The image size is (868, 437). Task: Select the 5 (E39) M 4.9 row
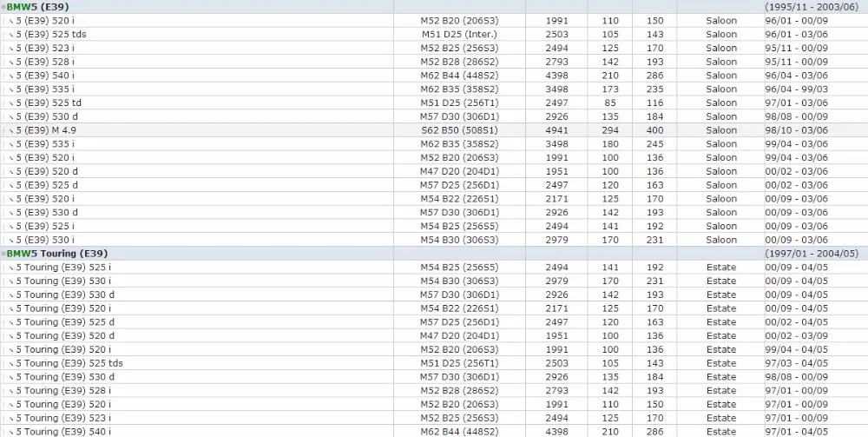434,130
